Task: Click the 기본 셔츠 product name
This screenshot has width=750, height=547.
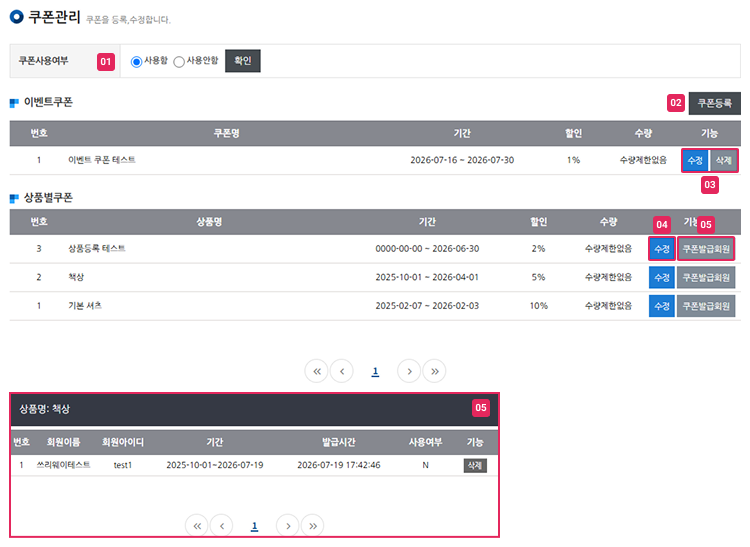Action: [x=85, y=306]
